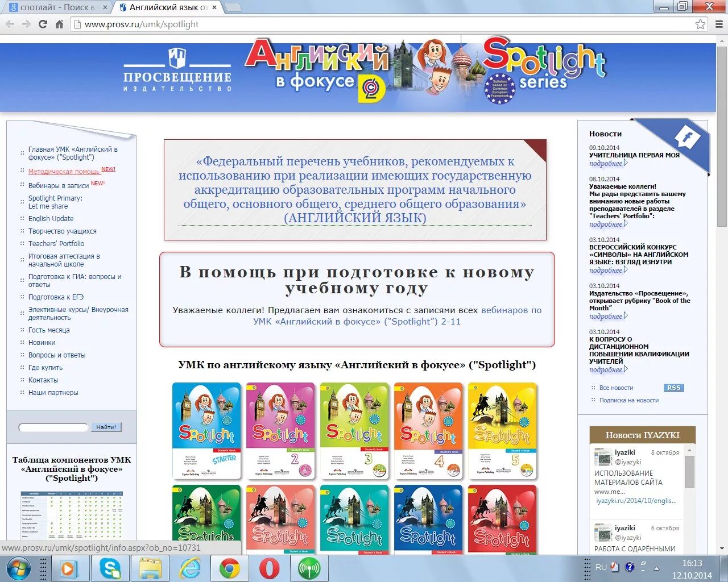This screenshot has width=728, height=582.
Task: Click the RU language indicator in tray
Action: (601, 567)
